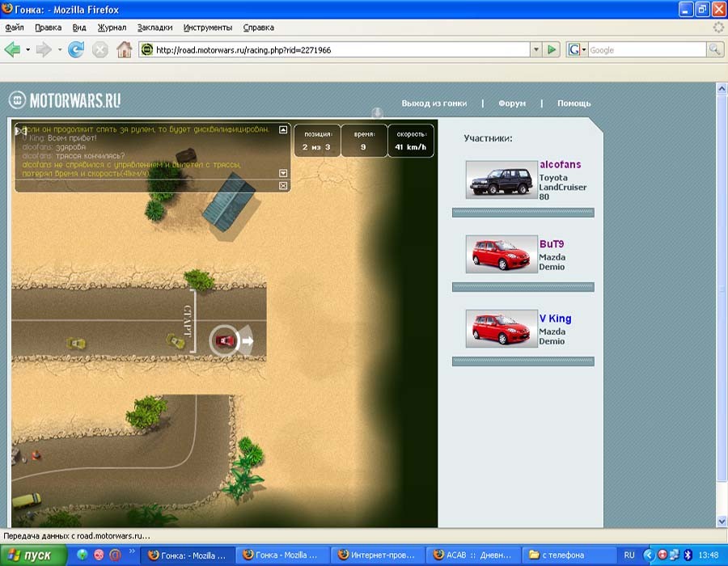Switch to the ACAB :: Дневн taskbar window
Viewport: 728px width, 566px height.
(x=472, y=555)
